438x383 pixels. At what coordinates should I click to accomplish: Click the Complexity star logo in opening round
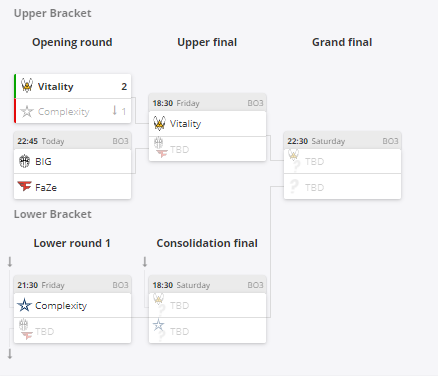tap(27, 111)
